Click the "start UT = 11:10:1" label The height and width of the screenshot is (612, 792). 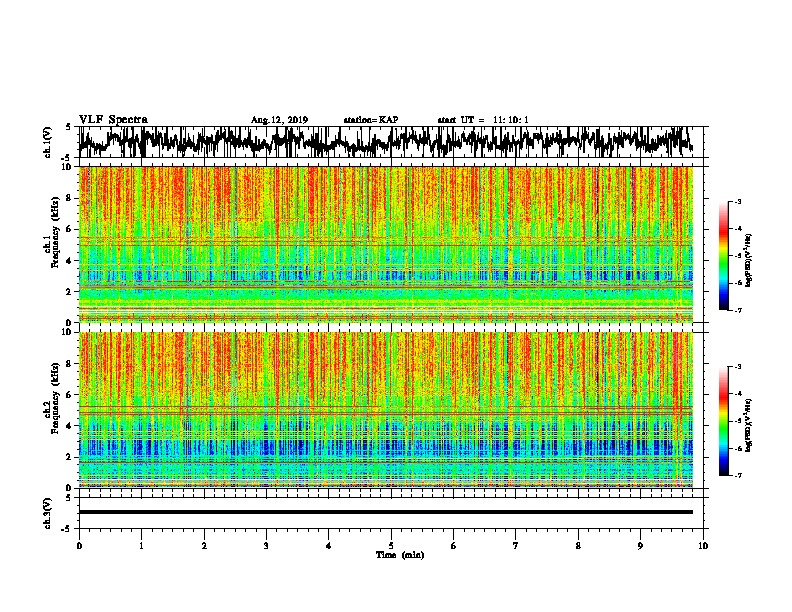coord(483,120)
